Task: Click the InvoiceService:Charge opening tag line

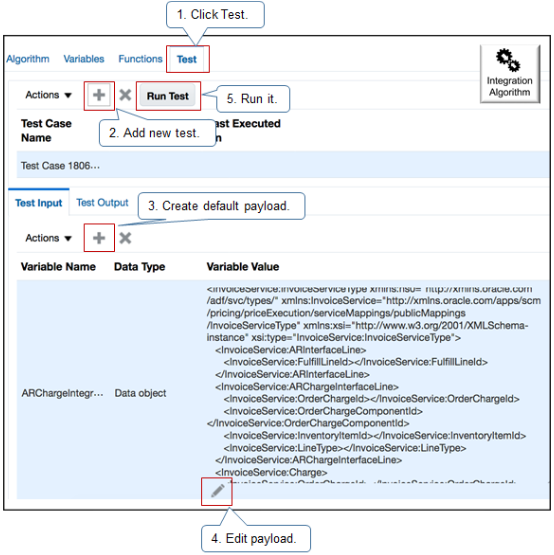Action: click(271, 472)
